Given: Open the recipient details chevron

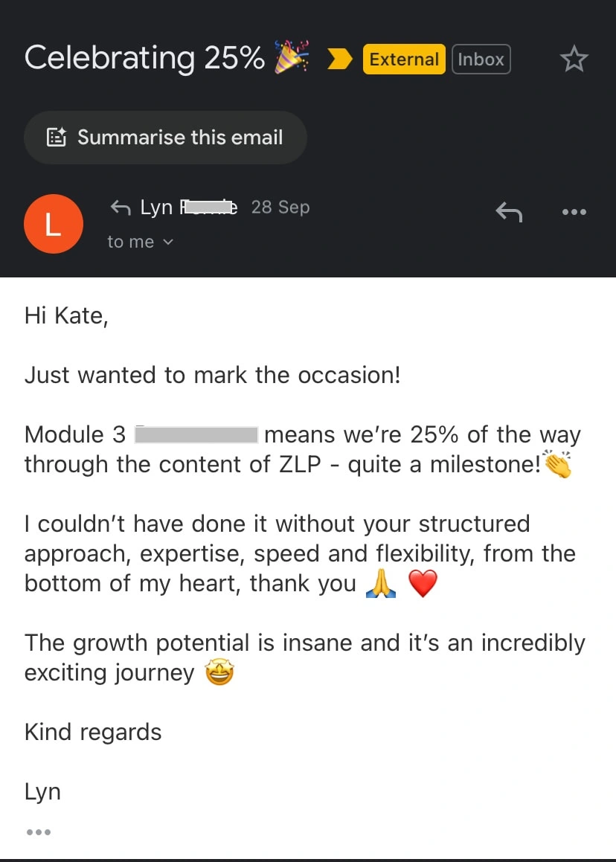Looking at the screenshot, I should [167, 242].
